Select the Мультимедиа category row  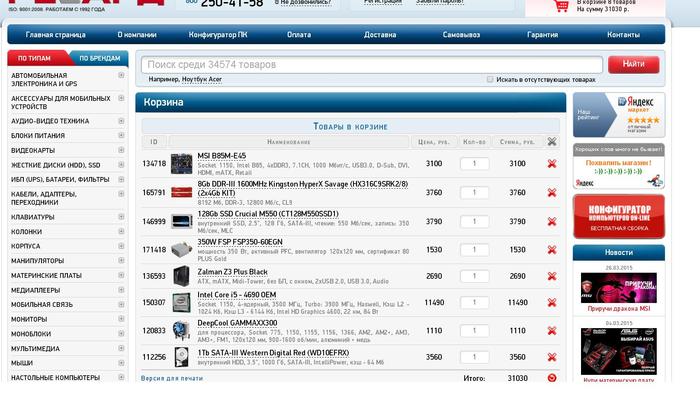[67, 349]
